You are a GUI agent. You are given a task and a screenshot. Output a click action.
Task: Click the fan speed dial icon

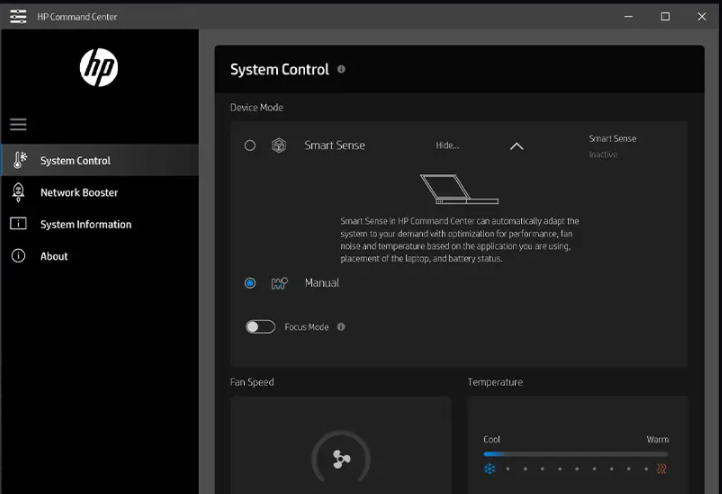pos(341,460)
